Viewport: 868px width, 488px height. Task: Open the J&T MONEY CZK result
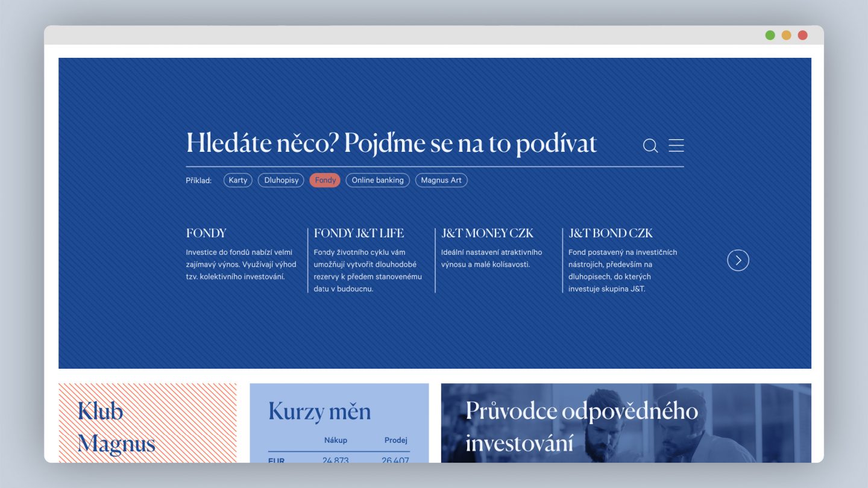click(x=487, y=233)
